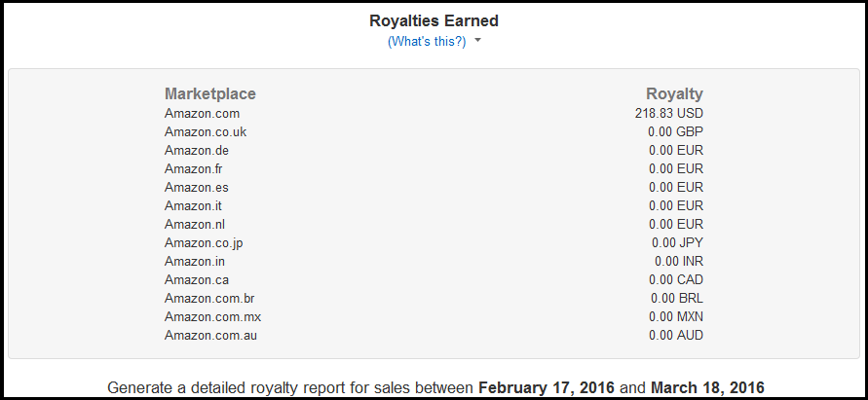Select the 218.83 USD royalty value
The image size is (868, 400).
tap(668, 114)
